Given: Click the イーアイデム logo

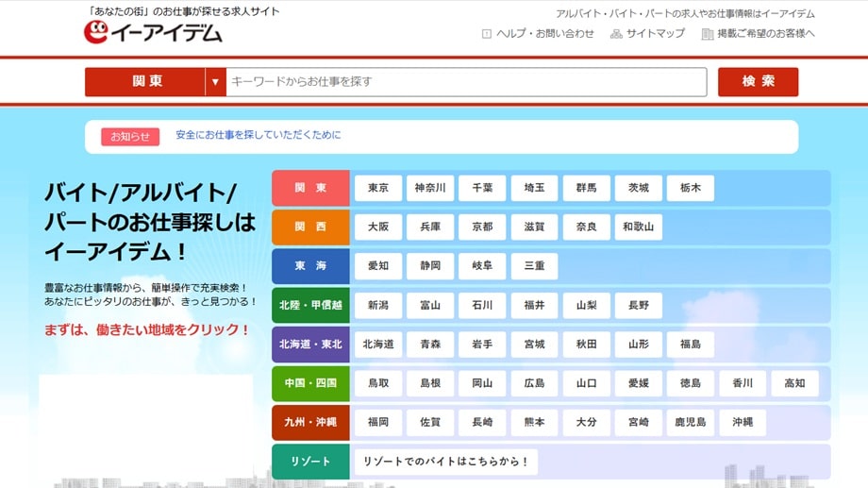Looking at the screenshot, I should (153, 31).
